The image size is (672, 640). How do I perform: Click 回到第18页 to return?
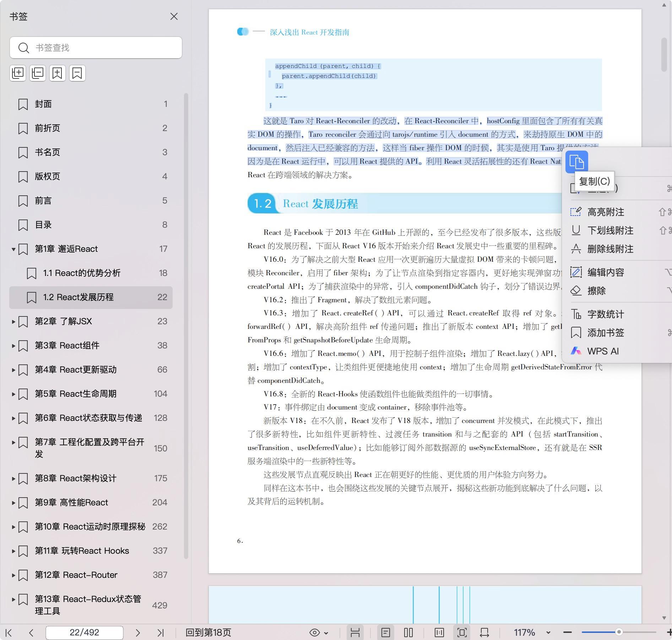208,633
